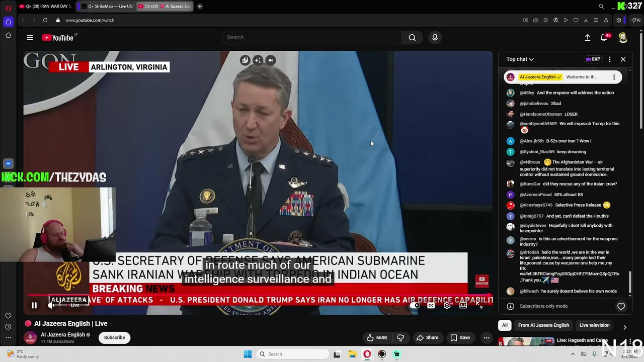Select Live television chip

click(x=594, y=325)
